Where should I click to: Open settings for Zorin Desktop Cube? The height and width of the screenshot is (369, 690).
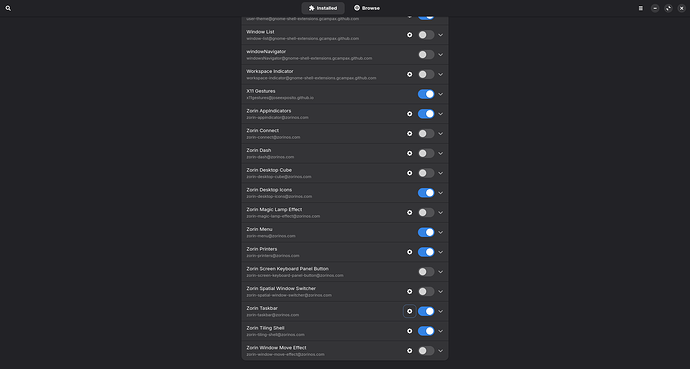click(409, 173)
